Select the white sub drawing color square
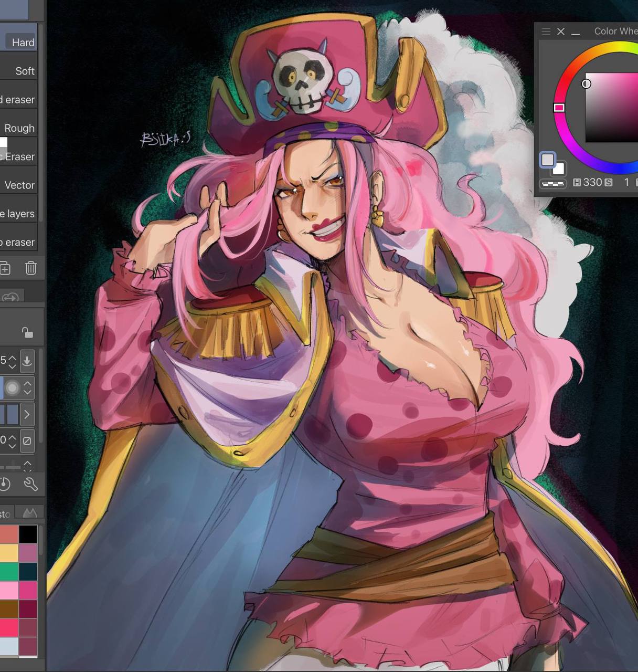 [x=559, y=169]
